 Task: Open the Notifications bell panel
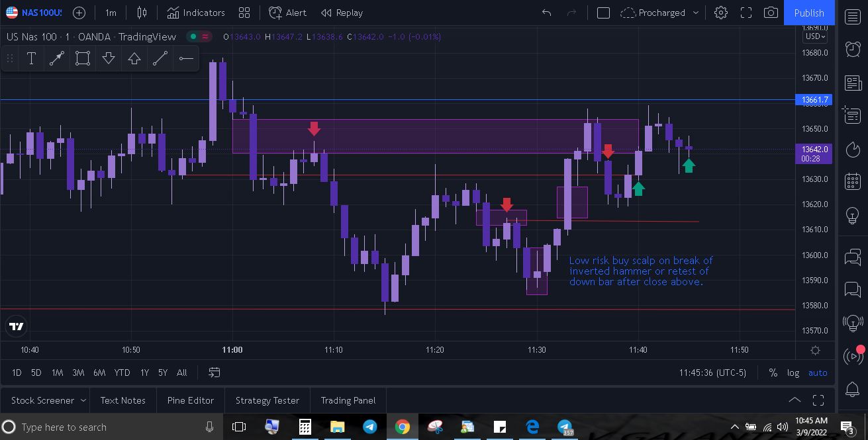pyautogui.click(x=853, y=390)
